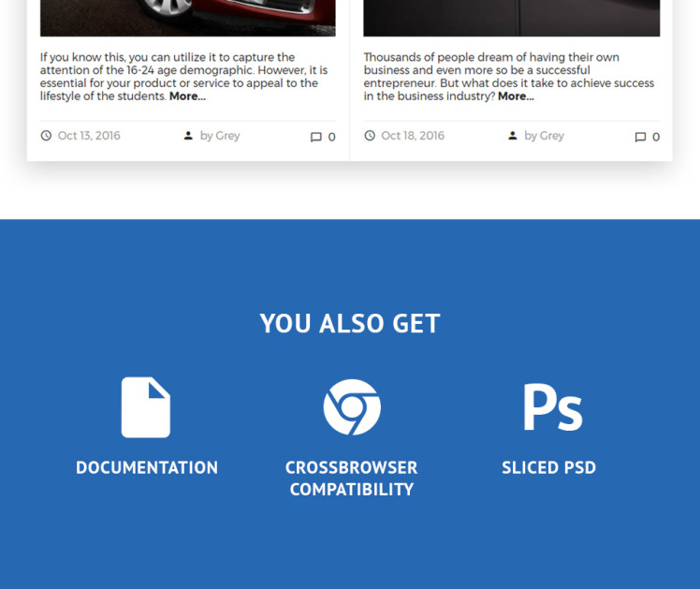Click the Documentation file icon
This screenshot has width=700, height=589.
click(146, 407)
